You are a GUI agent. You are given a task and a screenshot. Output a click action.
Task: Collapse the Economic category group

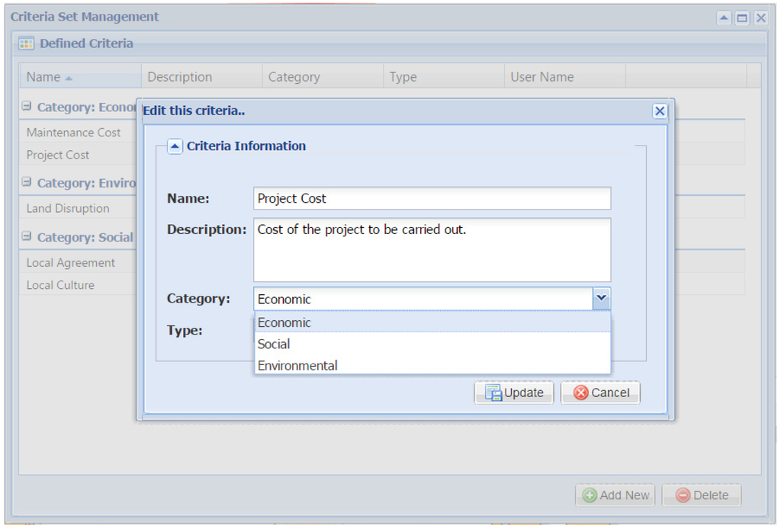(27, 107)
